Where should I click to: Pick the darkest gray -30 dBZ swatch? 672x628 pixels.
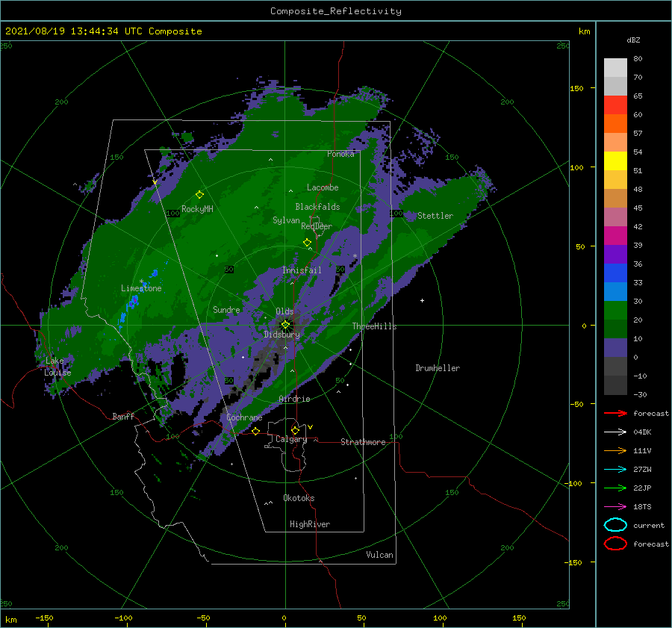tap(615, 385)
